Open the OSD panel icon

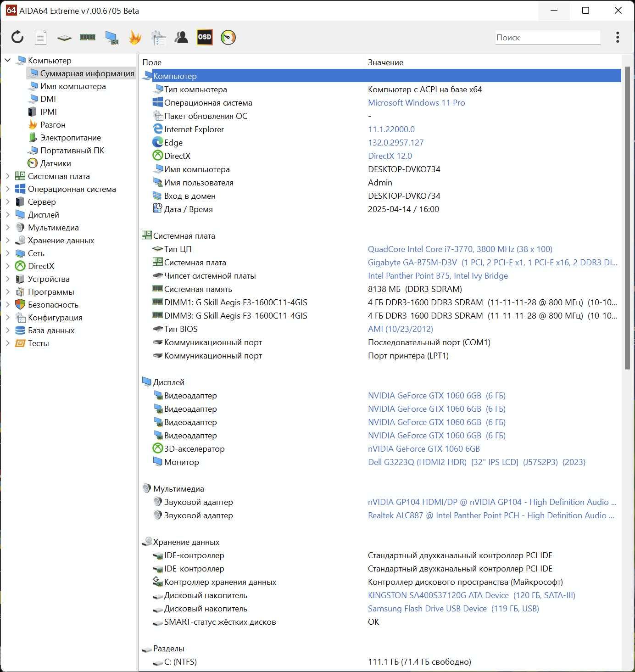[205, 37]
